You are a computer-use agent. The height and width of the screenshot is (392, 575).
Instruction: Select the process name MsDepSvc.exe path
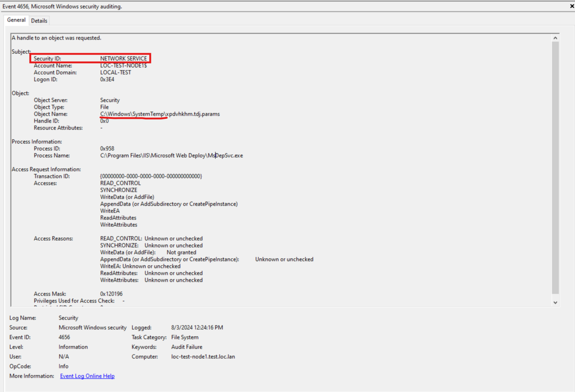click(x=172, y=155)
